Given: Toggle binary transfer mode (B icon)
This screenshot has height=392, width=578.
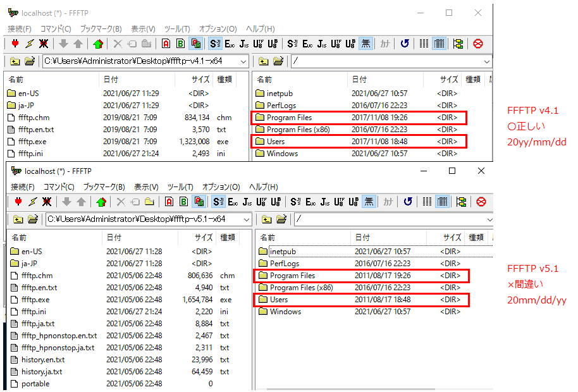Looking at the screenshot, I should [x=180, y=44].
